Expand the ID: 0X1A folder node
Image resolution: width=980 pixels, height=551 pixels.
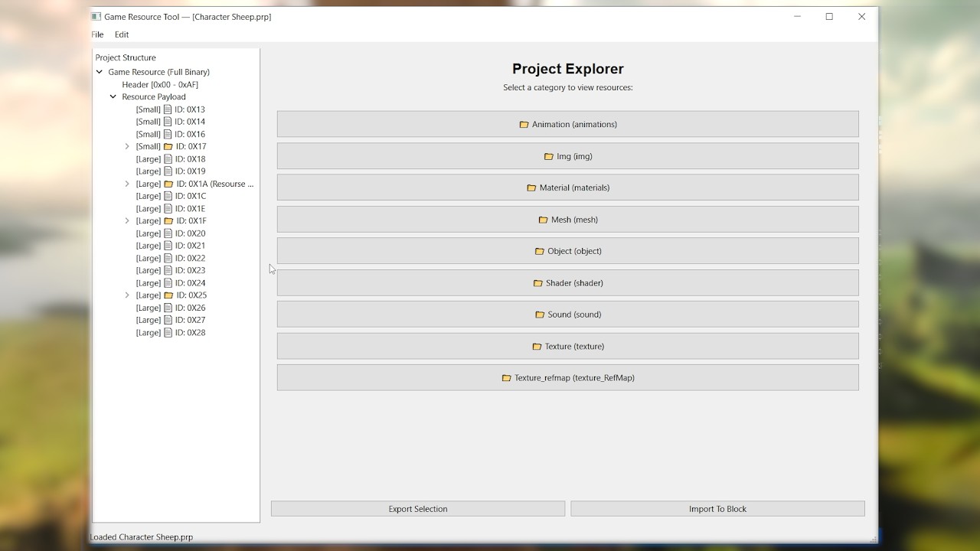127,184
